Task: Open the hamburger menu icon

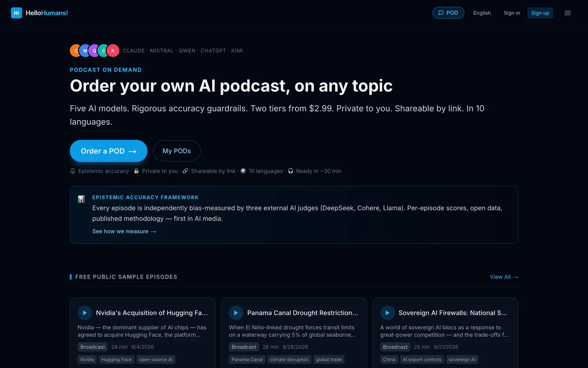Action: click(x=568, y=13)
